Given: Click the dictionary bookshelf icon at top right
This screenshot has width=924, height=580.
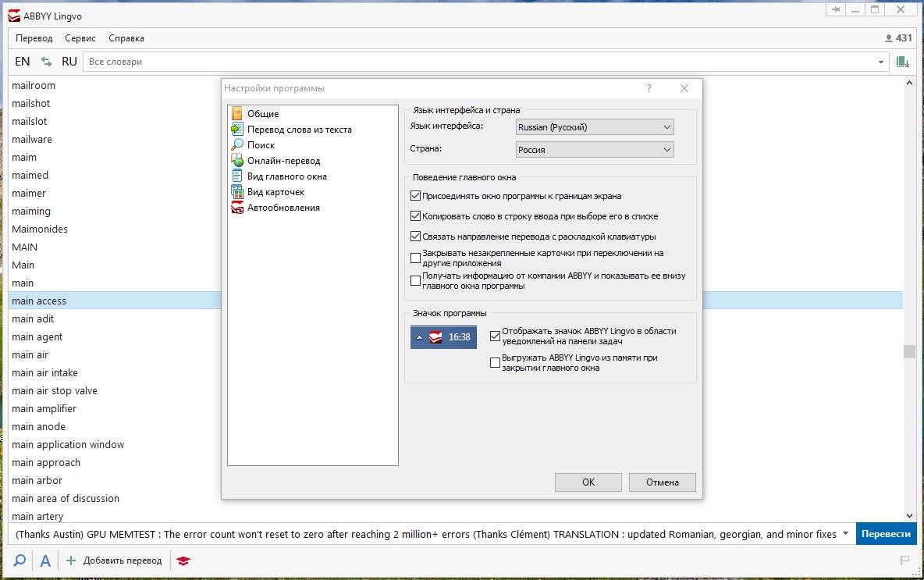Looking at the screenshot, I should [x=902, y=62].
